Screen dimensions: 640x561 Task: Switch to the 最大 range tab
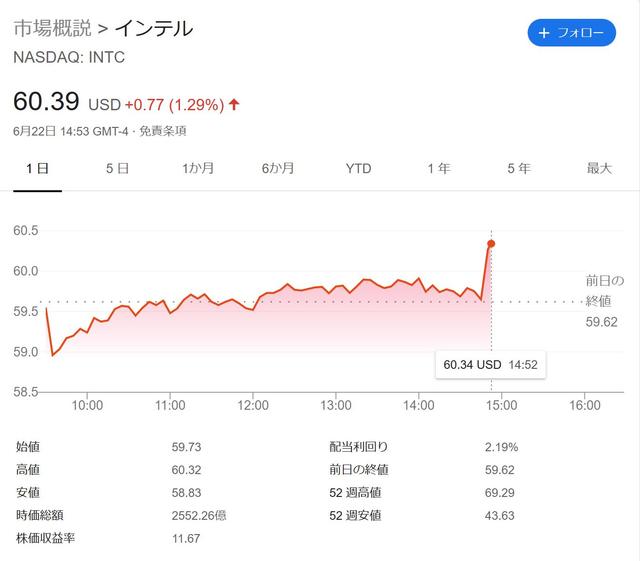click(x=599, y=168)
